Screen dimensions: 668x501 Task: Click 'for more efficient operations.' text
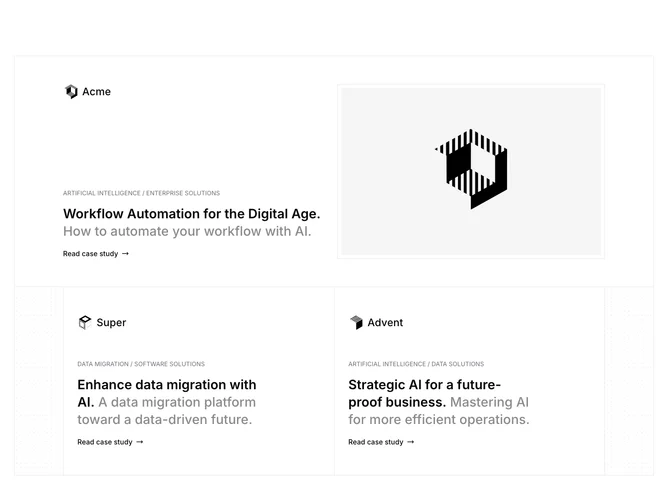439,420
